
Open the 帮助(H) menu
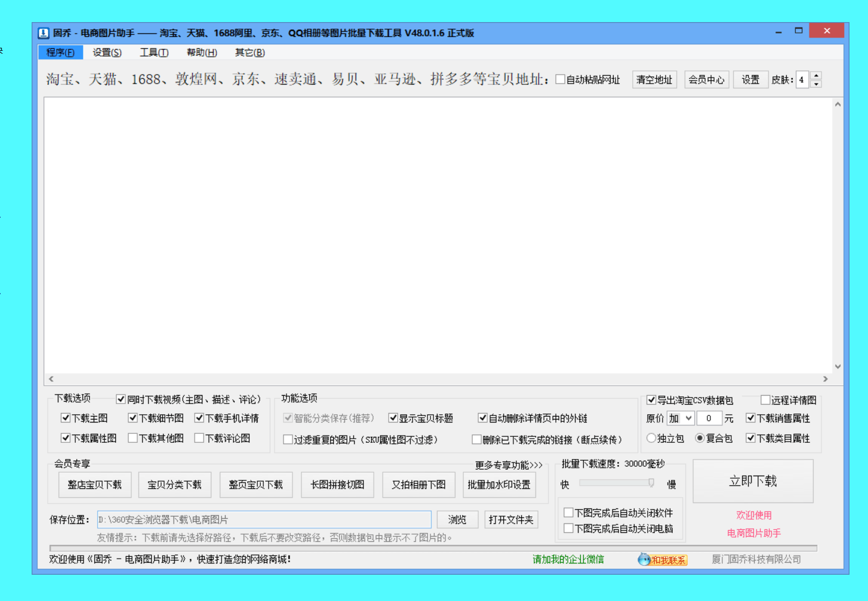202,53
